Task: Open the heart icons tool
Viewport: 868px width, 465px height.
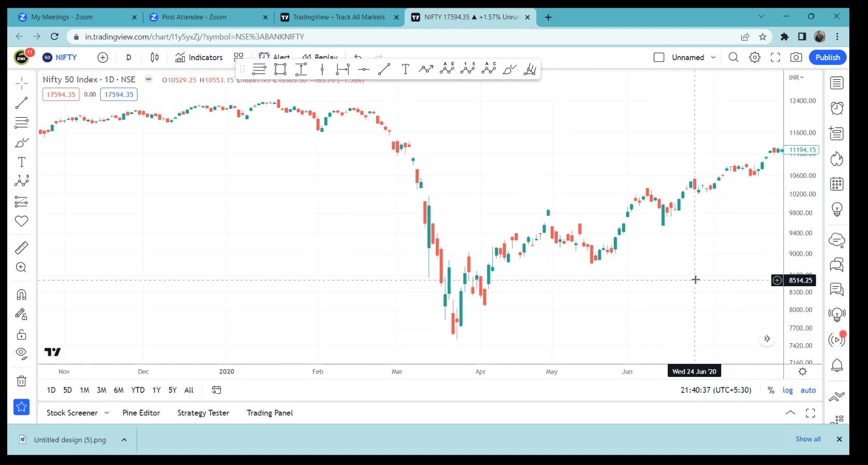Action: (21, 221)
